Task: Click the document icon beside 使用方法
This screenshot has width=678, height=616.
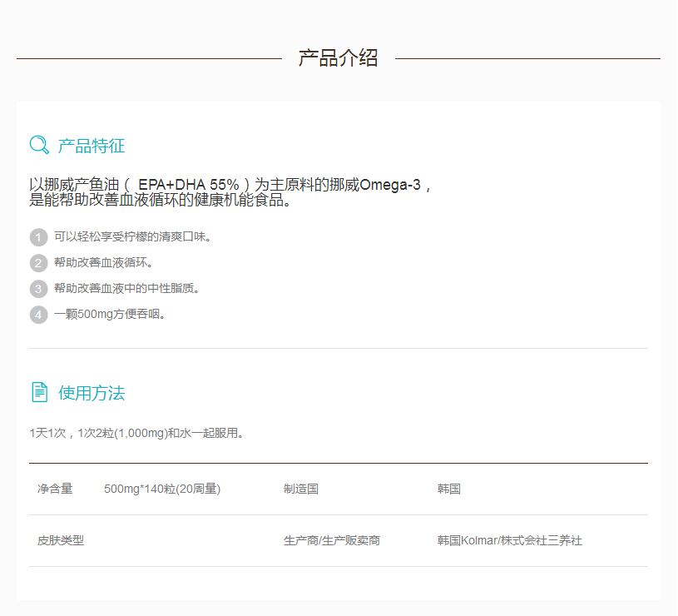Action: tap(39, 392)
